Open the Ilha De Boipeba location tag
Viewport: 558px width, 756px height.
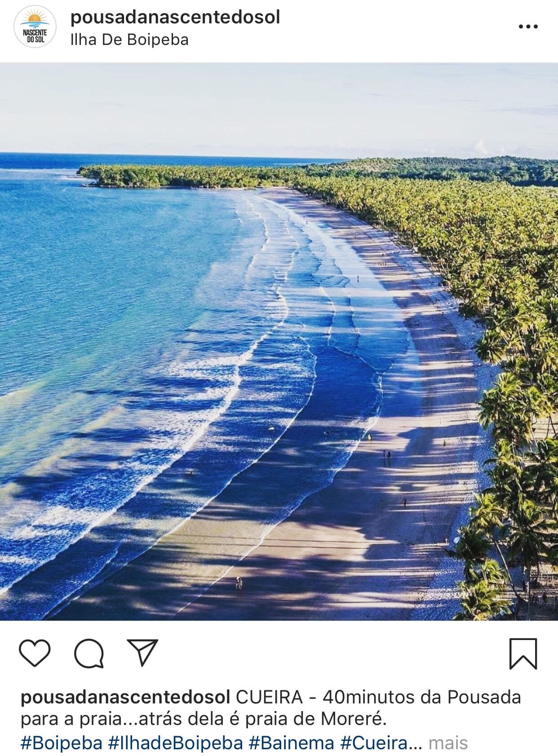click(129, 40)
